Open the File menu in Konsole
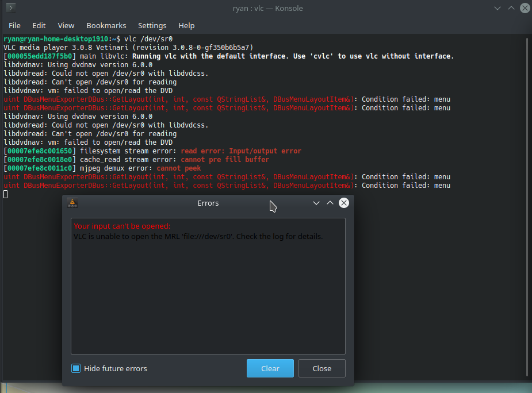 tap(14, 26)
